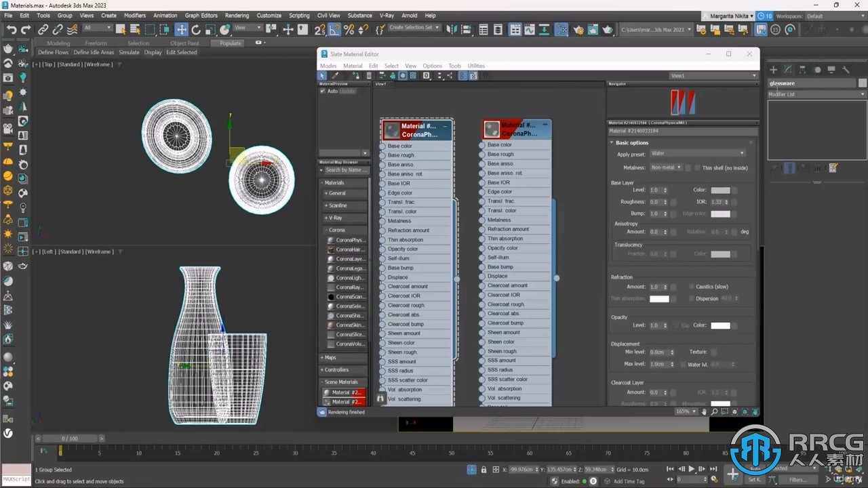Toggle the Angle Snap tool
868x488 pixels.
[334, 29]
